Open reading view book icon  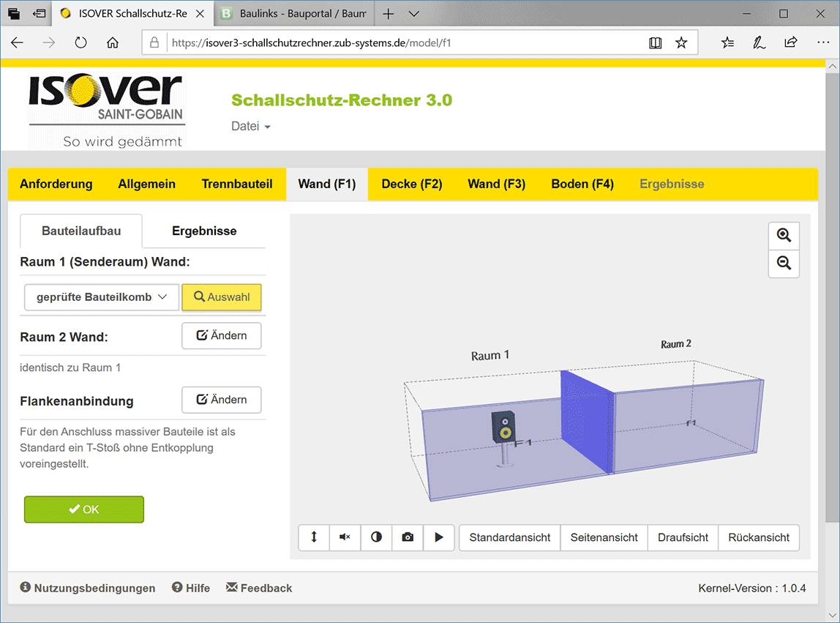point(655,43)
